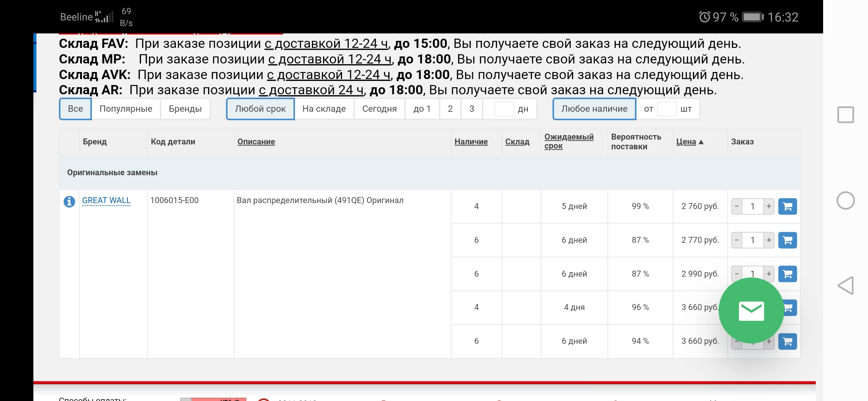Select the Любое наличие stock filter
Viewport: 868px width, 401px height.
[594, 109]
